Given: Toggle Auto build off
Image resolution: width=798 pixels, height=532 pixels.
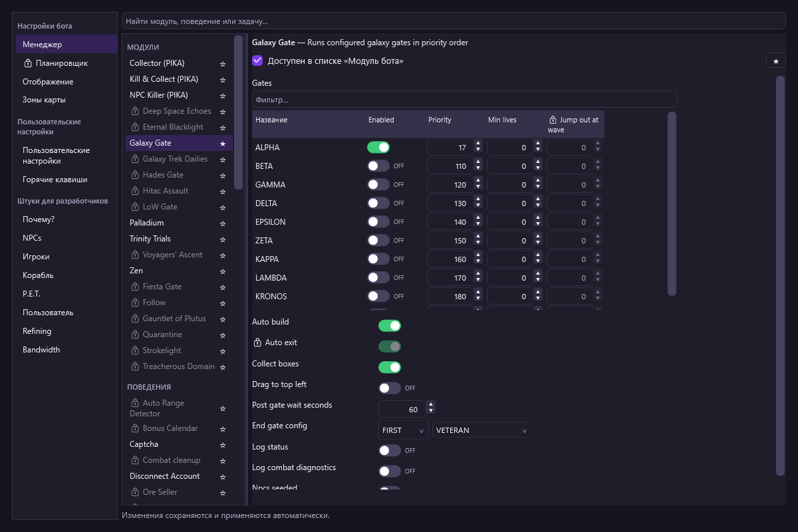Looking at the screenshot, I should (x=390, y=326).
